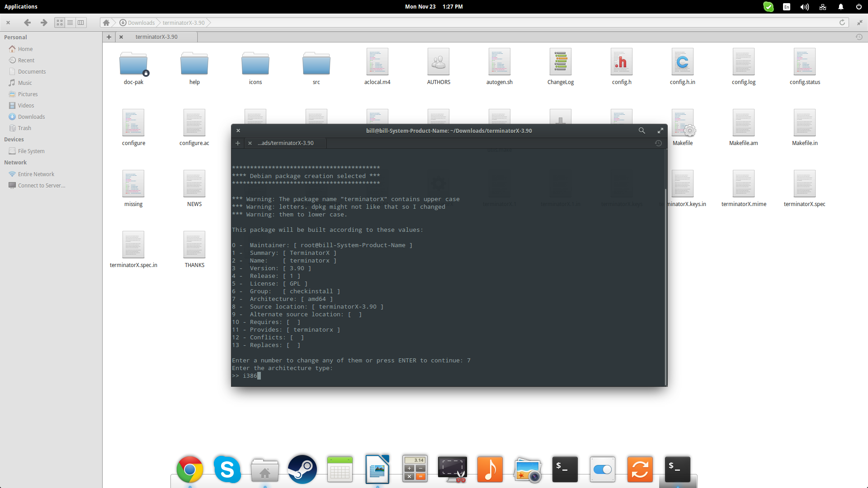Launch the Calculator from the dock
Screen dimensions: 868x488
(415, 469)
